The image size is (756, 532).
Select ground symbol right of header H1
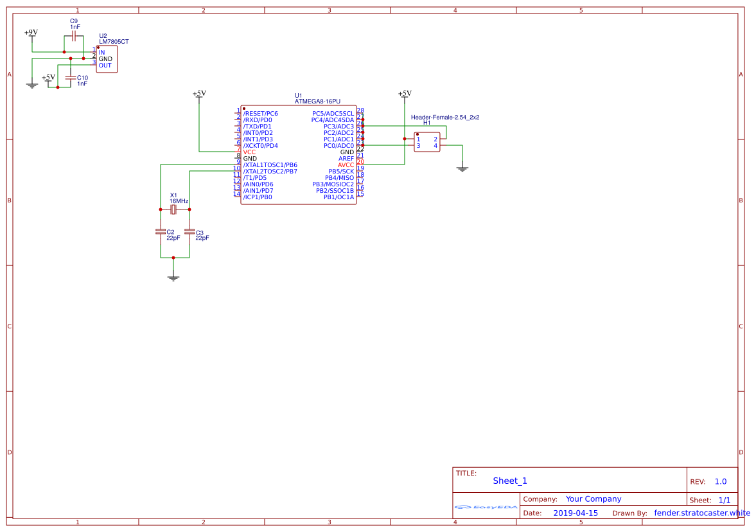point(462,169)
